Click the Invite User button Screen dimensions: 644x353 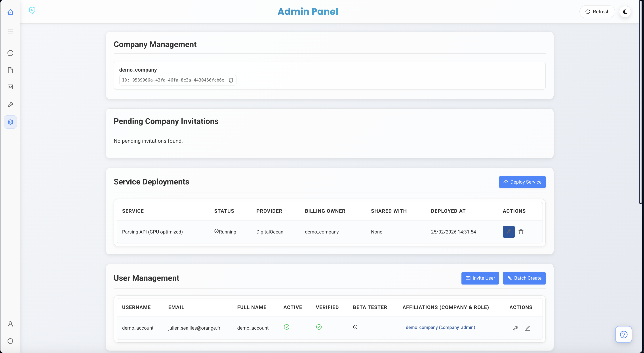[x=480, y=278]
